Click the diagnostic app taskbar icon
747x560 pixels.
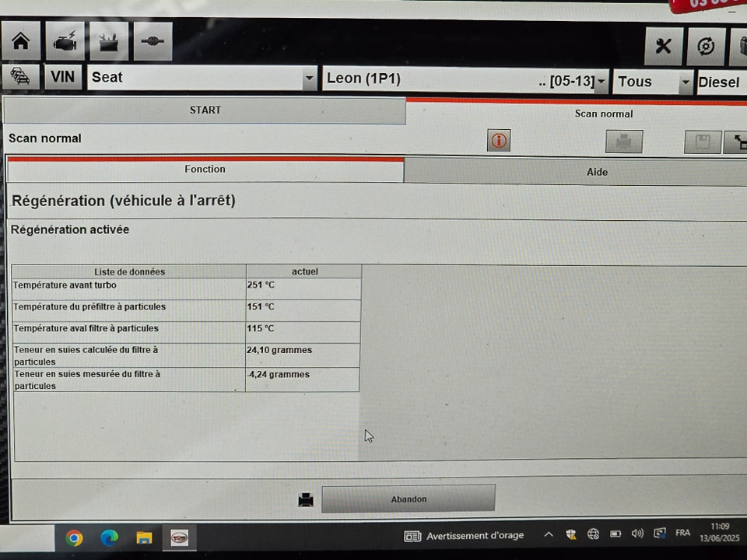[180, 538]
